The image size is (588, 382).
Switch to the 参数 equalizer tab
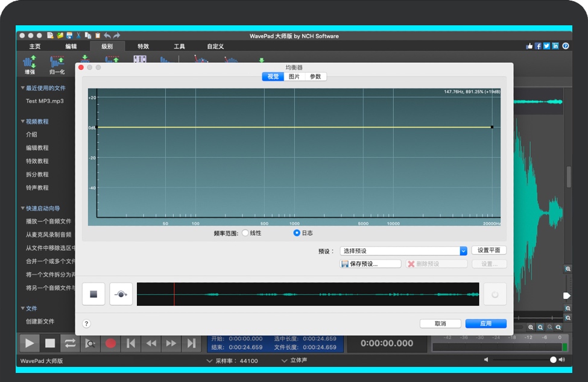315,77
